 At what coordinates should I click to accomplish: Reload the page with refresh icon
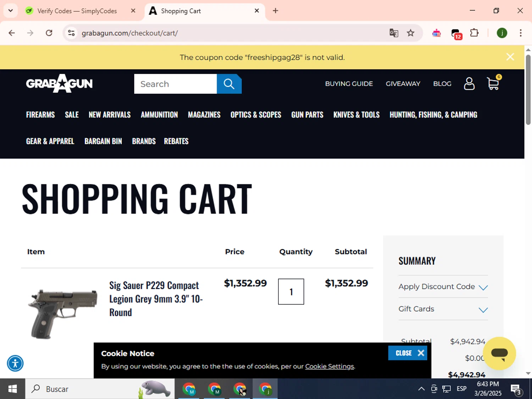point(49,33)
